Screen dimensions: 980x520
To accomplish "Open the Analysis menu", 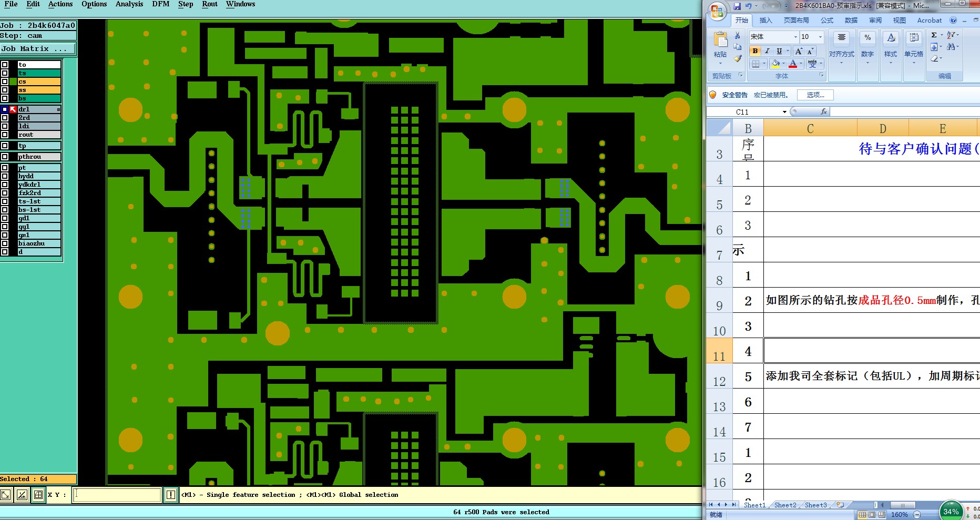I will pyautogui.click(x=129, y=4).
